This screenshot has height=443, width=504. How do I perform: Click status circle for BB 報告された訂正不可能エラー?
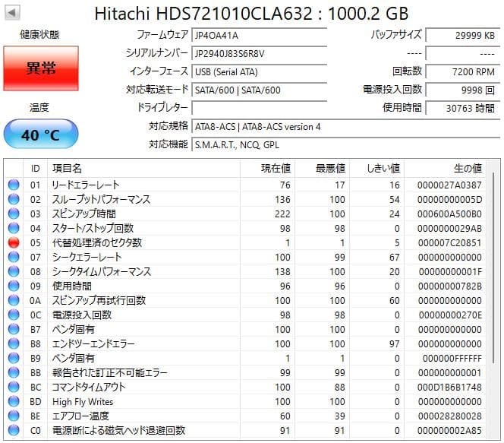14,372
